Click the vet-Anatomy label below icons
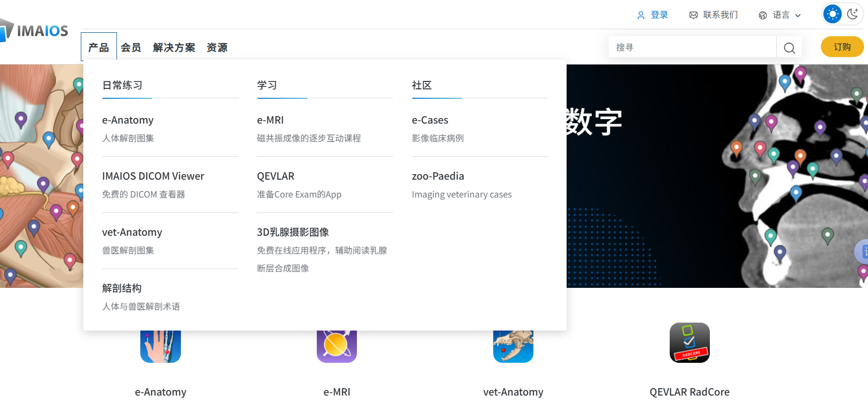Image resolution: width=868 pixels, height=404 pixels. click(513, 392)
